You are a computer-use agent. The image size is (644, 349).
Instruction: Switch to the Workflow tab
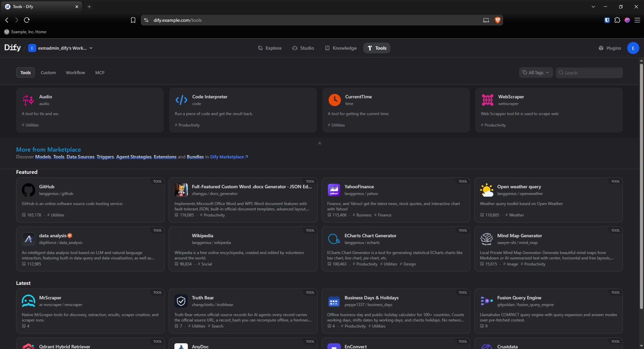75,72
